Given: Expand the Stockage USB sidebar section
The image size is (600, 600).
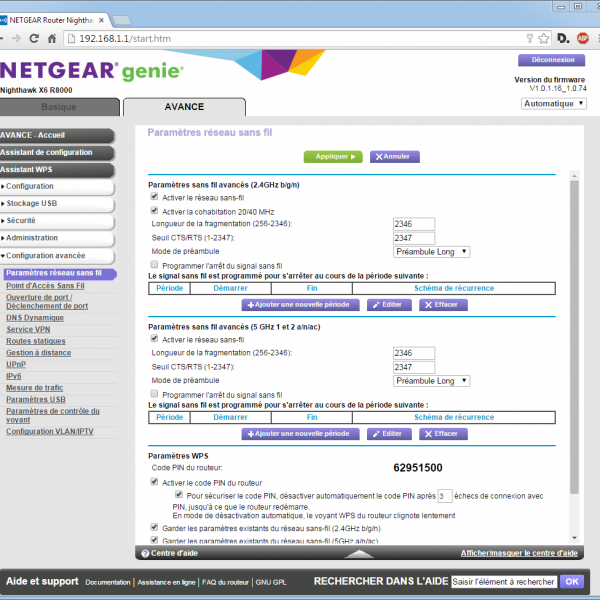Looking at the screenshot, I should coord(57,203).
